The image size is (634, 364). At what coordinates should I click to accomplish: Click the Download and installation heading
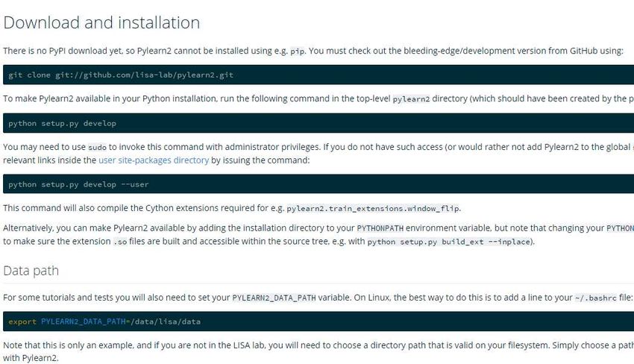click(101, 22)
